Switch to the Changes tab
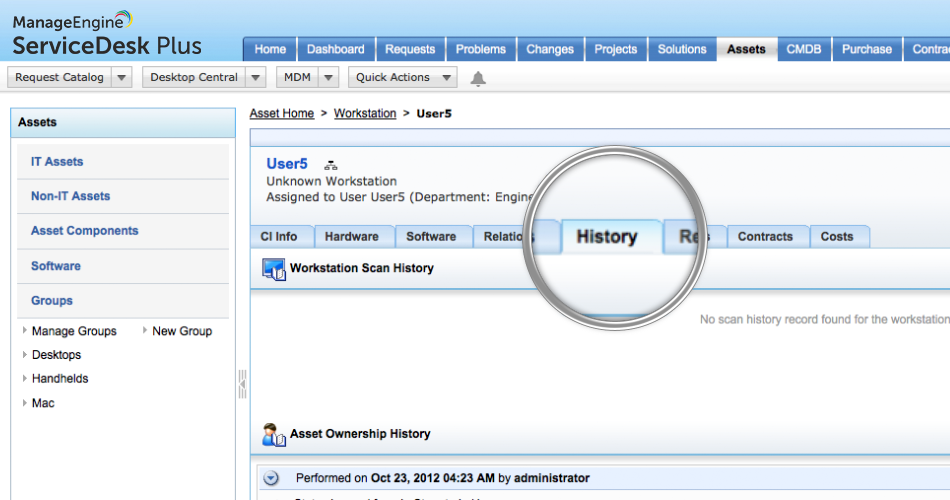The image size is (950, 500). [x=550, y=49]
